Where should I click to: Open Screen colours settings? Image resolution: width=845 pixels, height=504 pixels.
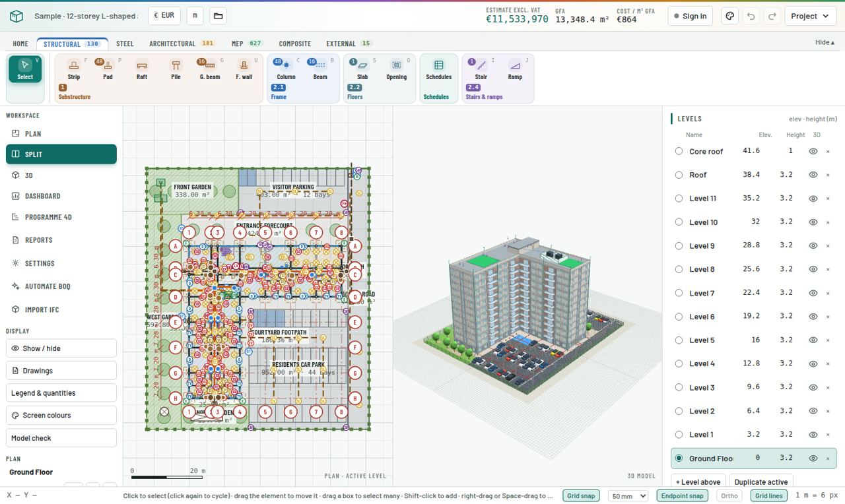pyautogui.click(x=61, y=416)
